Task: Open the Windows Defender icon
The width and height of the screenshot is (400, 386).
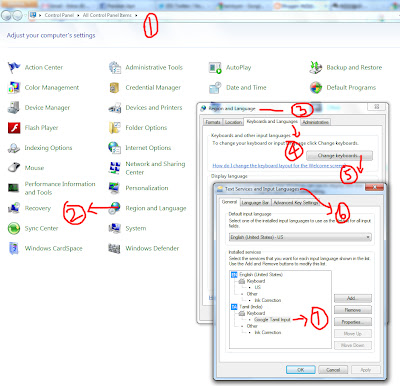Action: click(115, 248)
